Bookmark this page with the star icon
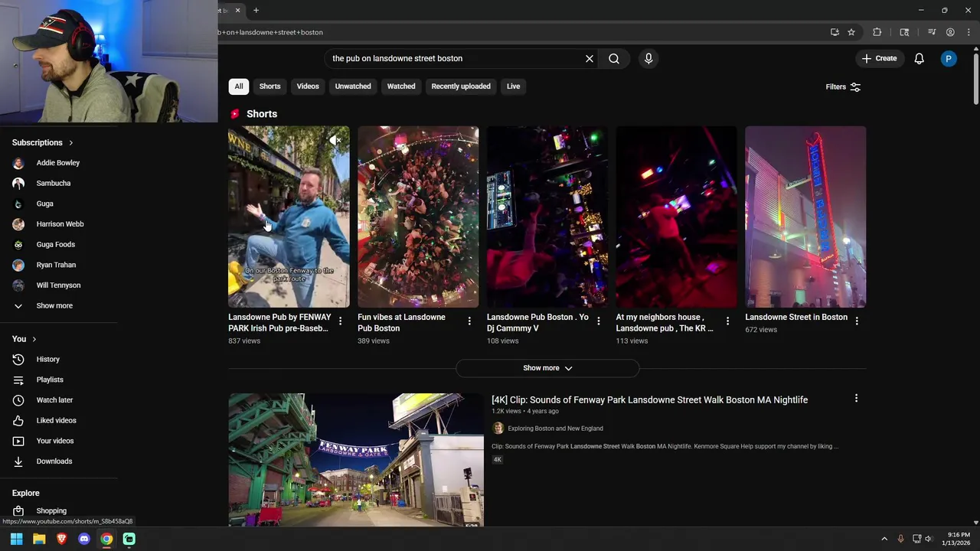This screenshot has height=551, width=980. coord(851,32)
